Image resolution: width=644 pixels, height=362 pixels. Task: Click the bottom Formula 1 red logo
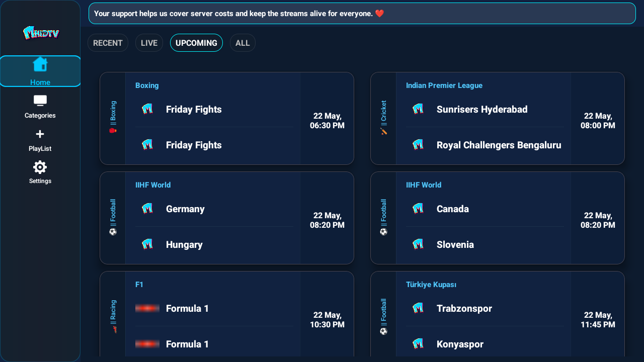click(147, 344)
